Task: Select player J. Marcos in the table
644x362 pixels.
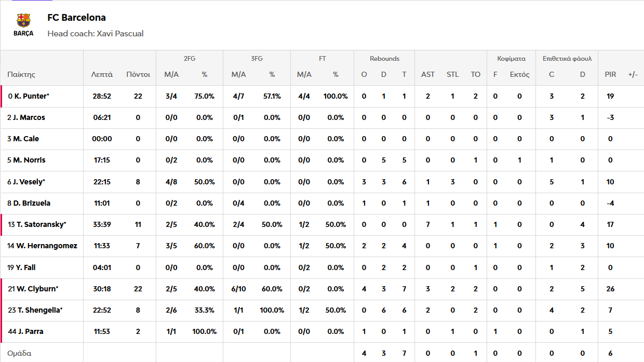Action: (29, 117)
